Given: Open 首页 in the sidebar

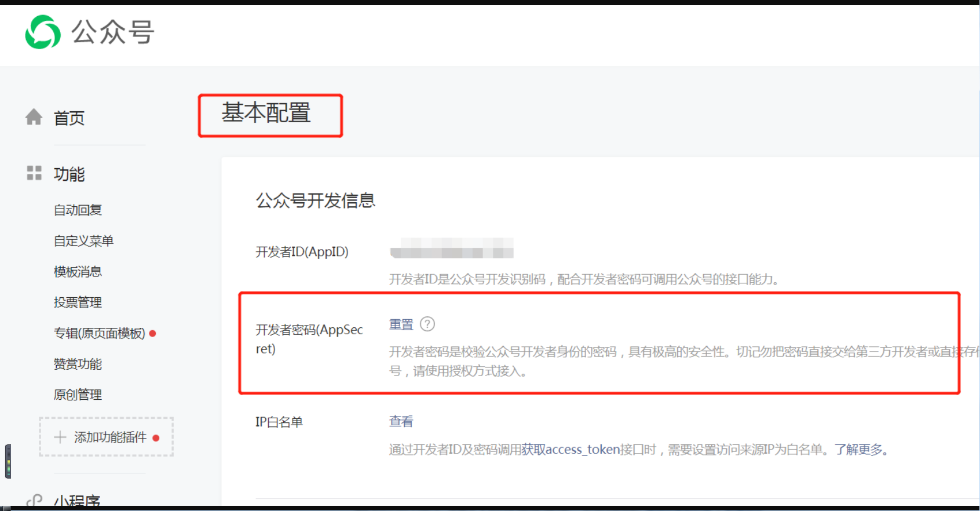Looking at the screenshot, I should point(70,118).
